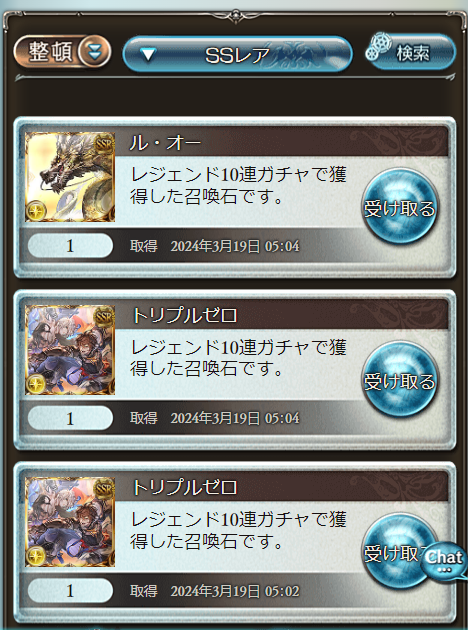Select the middle トリプルゼロ thumbnail
Image resolution: width=468 pixels, height=630 pixels.
pos(70,350)
